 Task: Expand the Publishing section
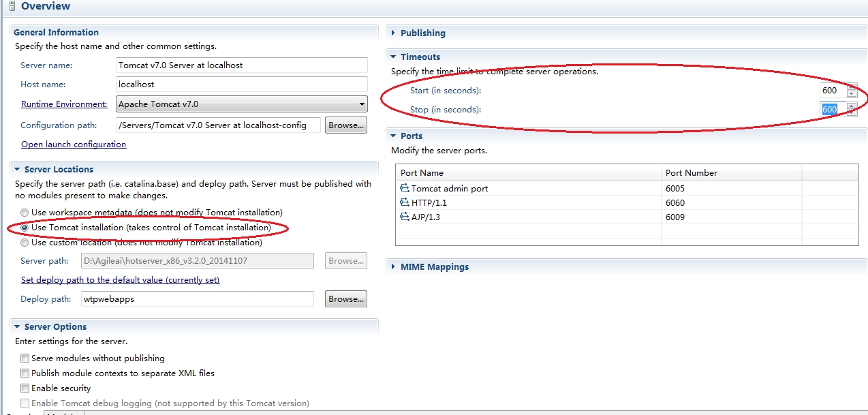[x=394, y=33]
